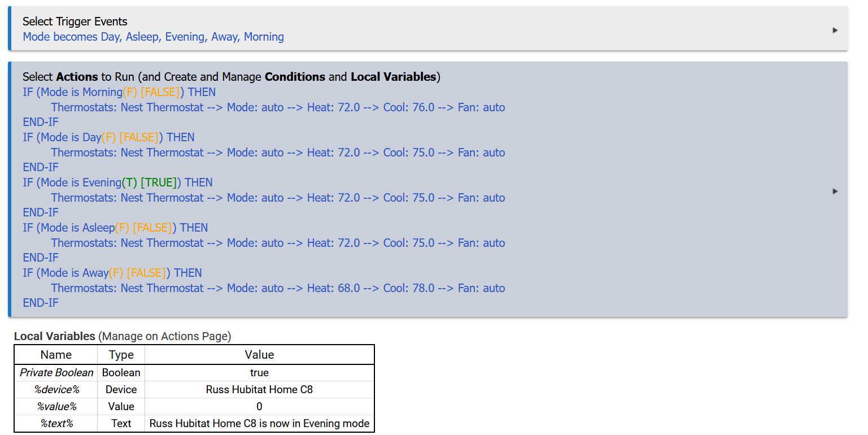868x435 pixels.
Task: Click the Value column header
Action: (260, 355)
